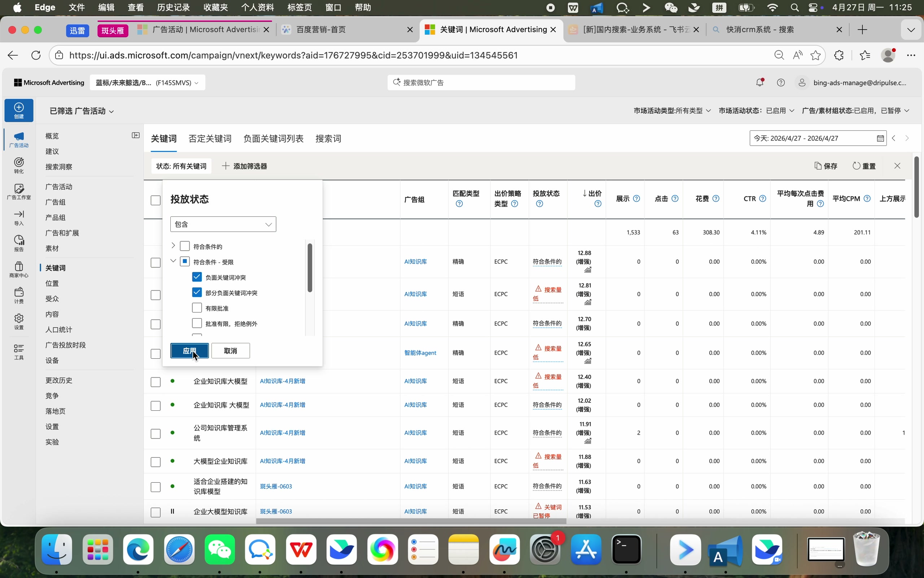Go to previous date range arrow
The width and height of the screenshot is (924, 578).
click(894, 138)
